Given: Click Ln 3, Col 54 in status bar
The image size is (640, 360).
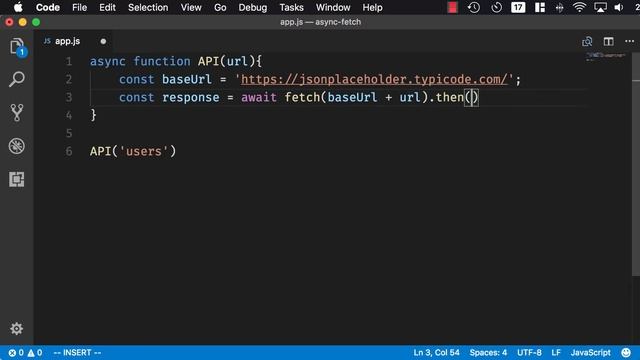Looking at the screenshot, I should [x=436, y=353].
